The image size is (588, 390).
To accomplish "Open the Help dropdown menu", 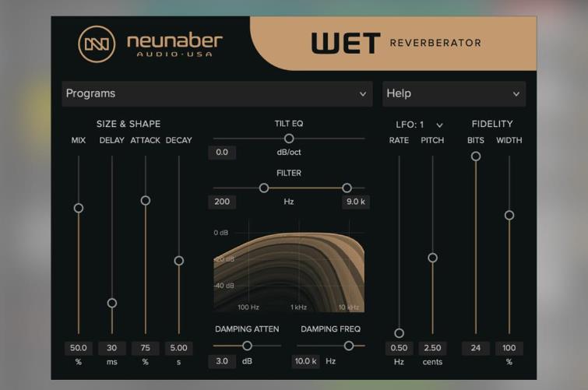I will pyautogui.click(x=454, y=93).
